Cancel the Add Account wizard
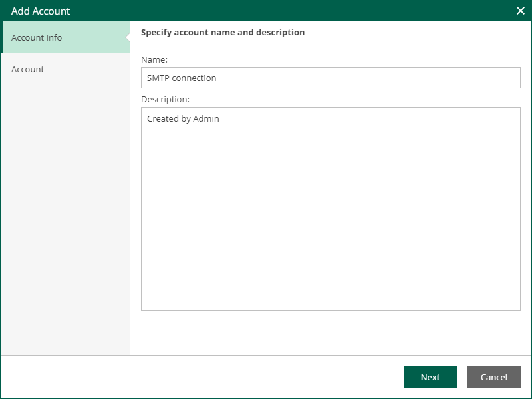532x399 pixels. 493,377
